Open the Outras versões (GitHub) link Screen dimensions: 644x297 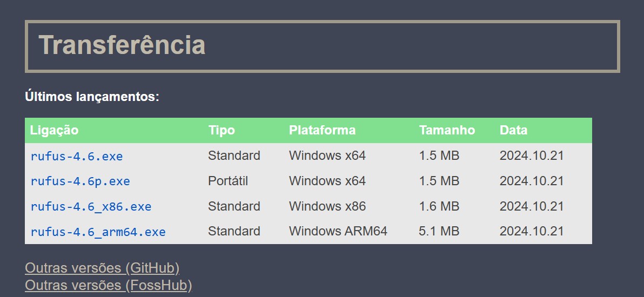pos(102,268)
